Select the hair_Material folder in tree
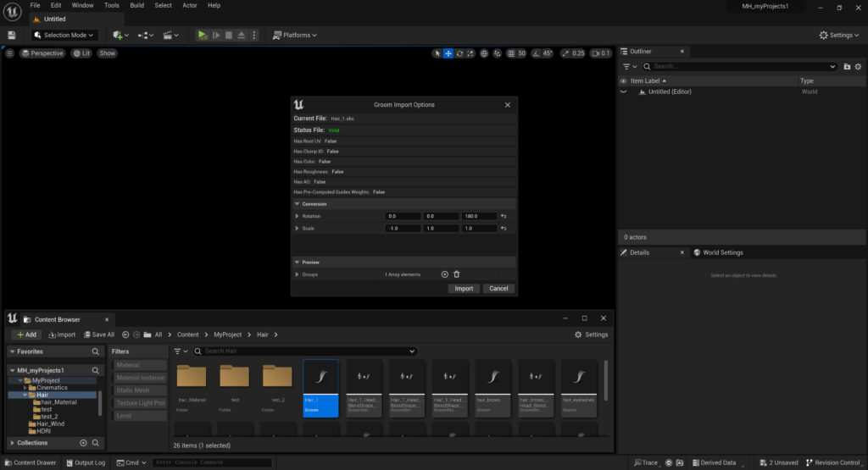The image size is (868, 470). [58, 402]
